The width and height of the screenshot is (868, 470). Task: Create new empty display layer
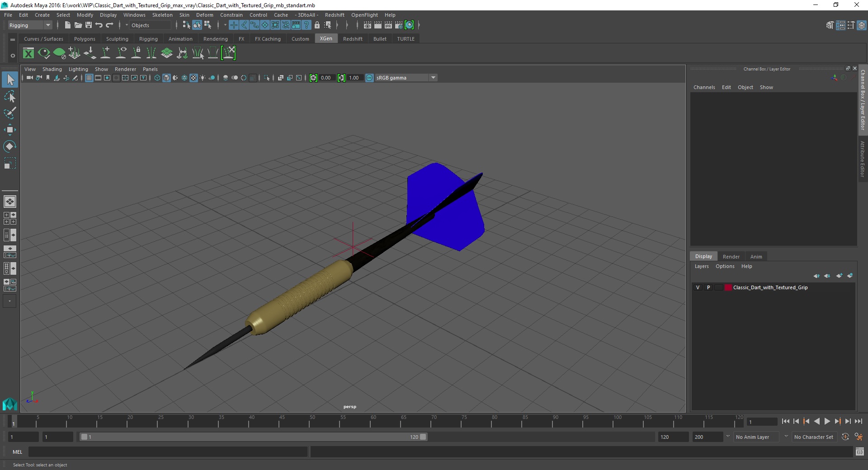[x=840, y=276]
